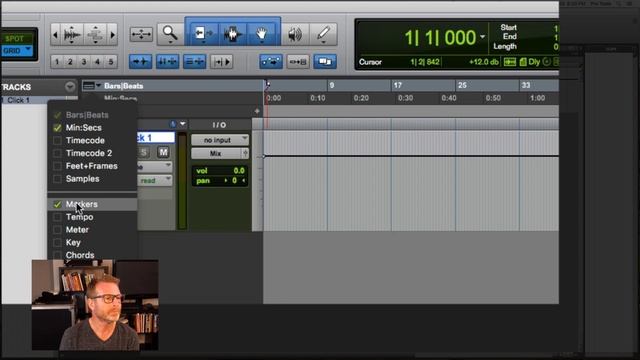Image resolution: width=640 pixels, height=360 pixels.
Task: Click the MIDI zoom button
Action: pyautogui.click(x=96, y=35)
